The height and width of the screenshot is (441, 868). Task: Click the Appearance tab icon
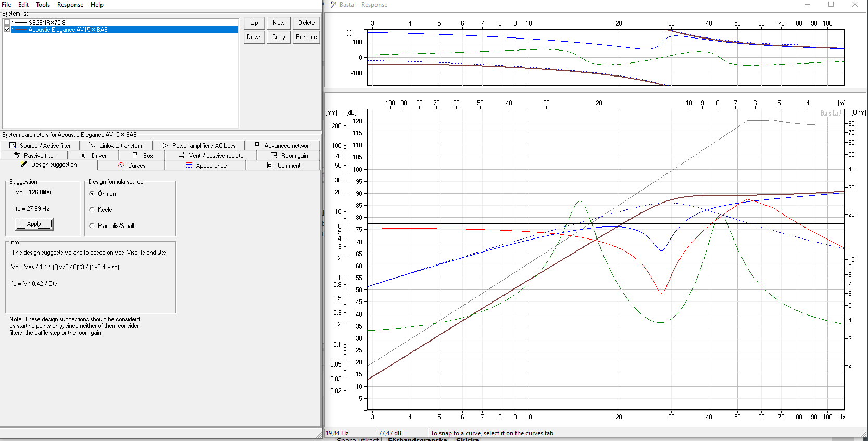tap(189, 166)
